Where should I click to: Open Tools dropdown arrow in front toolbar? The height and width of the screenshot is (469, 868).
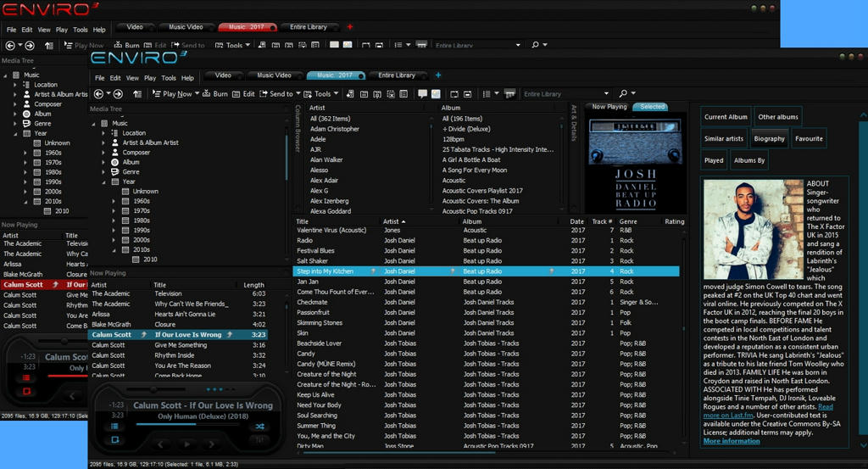336,93
